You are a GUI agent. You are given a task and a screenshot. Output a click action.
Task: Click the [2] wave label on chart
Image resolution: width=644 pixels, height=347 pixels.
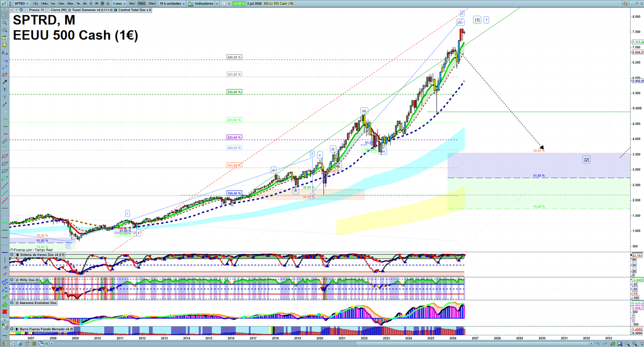coord(586,160)
